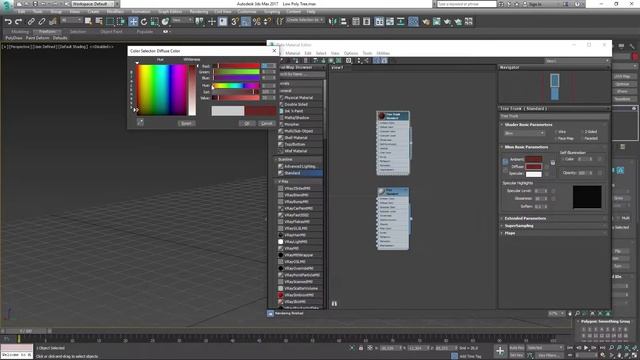Open the reference coordinate system dropdown
Image resolution: width=640 pixels, height=360 pixels.
(x=183, y=20)
